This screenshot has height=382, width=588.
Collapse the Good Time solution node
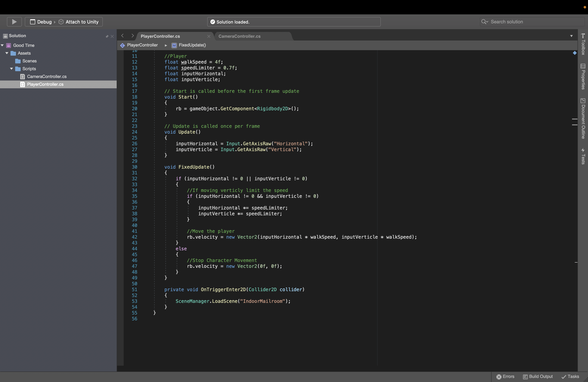2,46
